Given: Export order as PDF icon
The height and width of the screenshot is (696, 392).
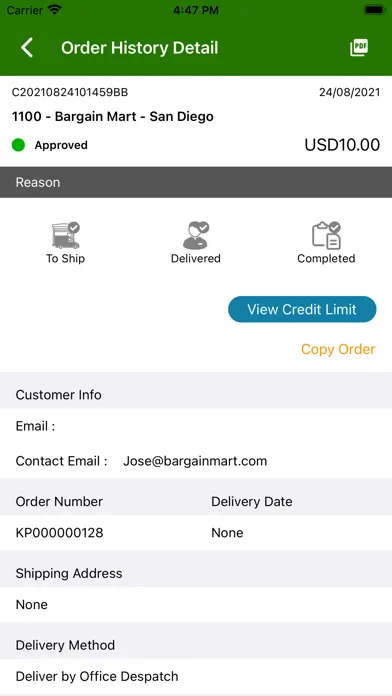Looking at the screenshot, I should point(359,47).
